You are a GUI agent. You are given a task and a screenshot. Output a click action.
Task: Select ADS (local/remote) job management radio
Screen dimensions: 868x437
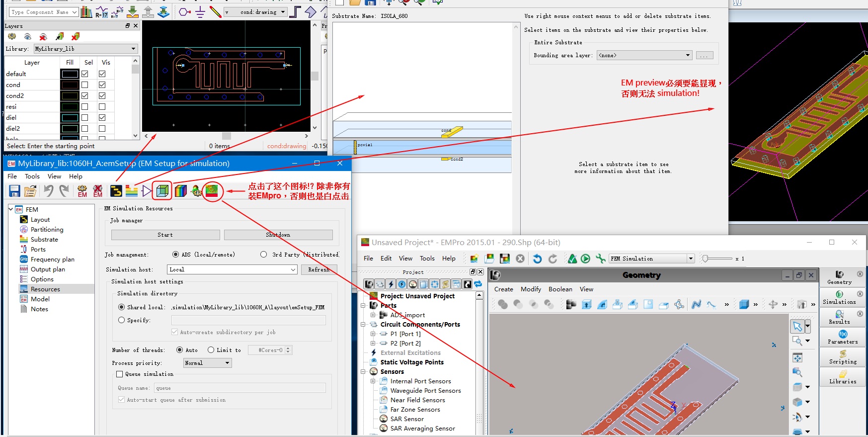pos(175,255)
